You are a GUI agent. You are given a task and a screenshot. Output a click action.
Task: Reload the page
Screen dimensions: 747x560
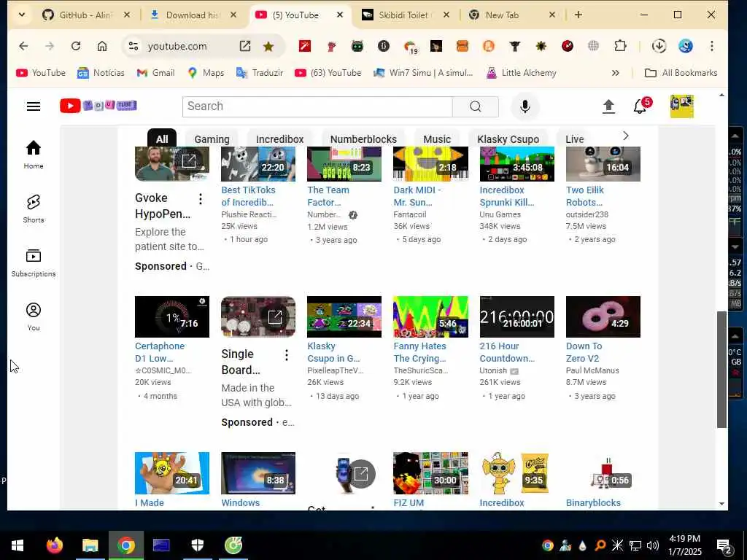click(76, 46)
